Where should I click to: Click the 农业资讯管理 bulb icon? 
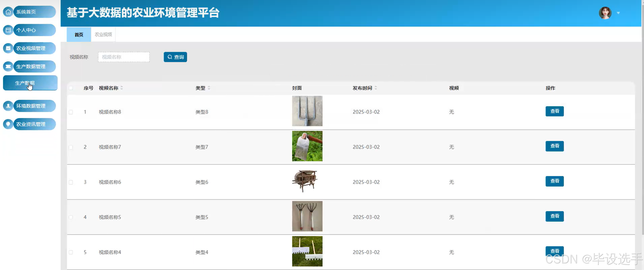8,124
